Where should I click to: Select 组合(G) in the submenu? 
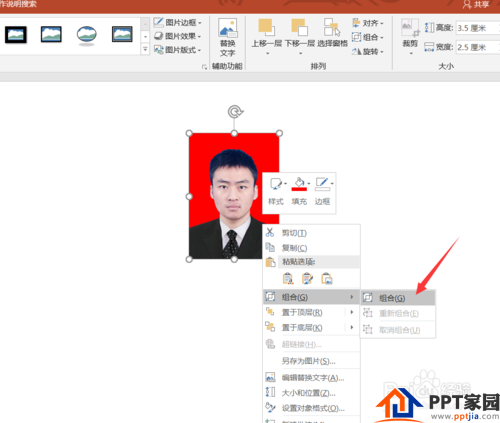(398, 298)
